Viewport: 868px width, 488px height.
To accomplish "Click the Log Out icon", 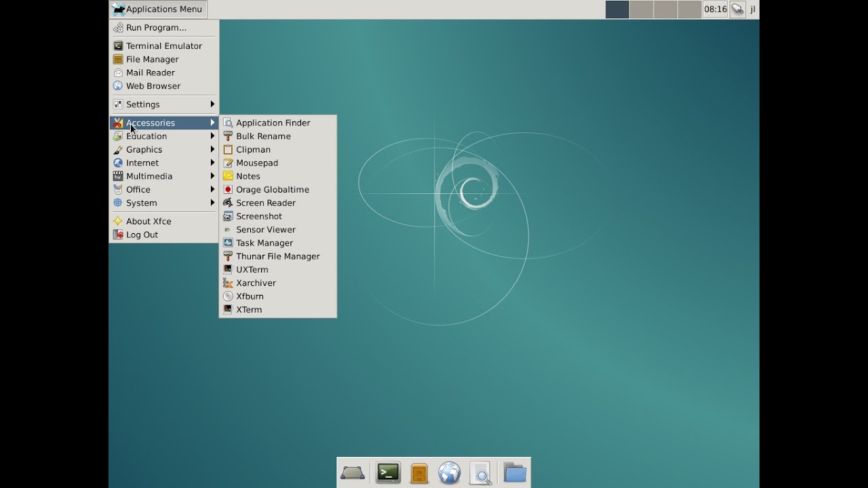I will click(118, 235).
